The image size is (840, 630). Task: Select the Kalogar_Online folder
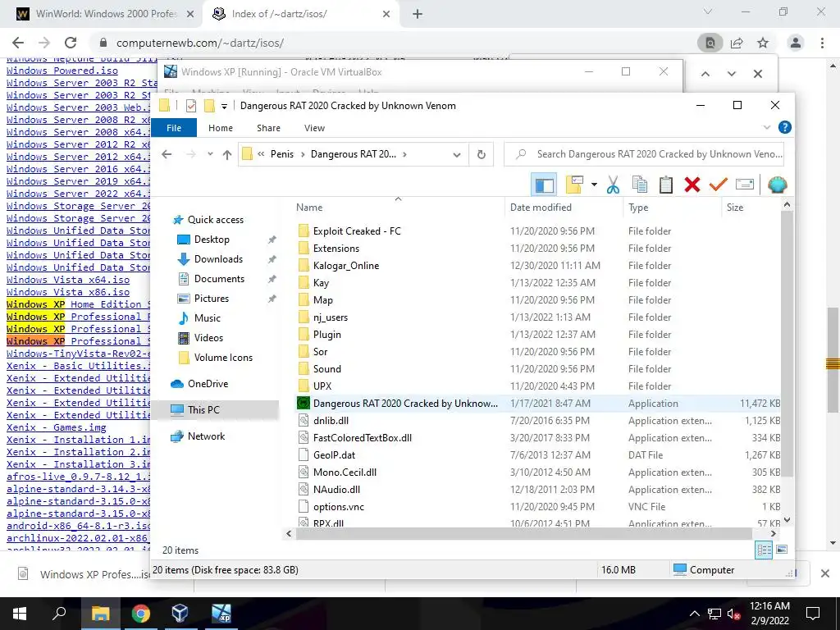point(345,266)
